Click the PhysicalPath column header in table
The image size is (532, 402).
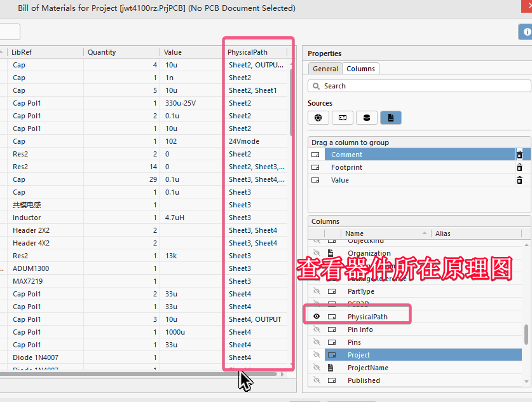(x=256, y=52)
